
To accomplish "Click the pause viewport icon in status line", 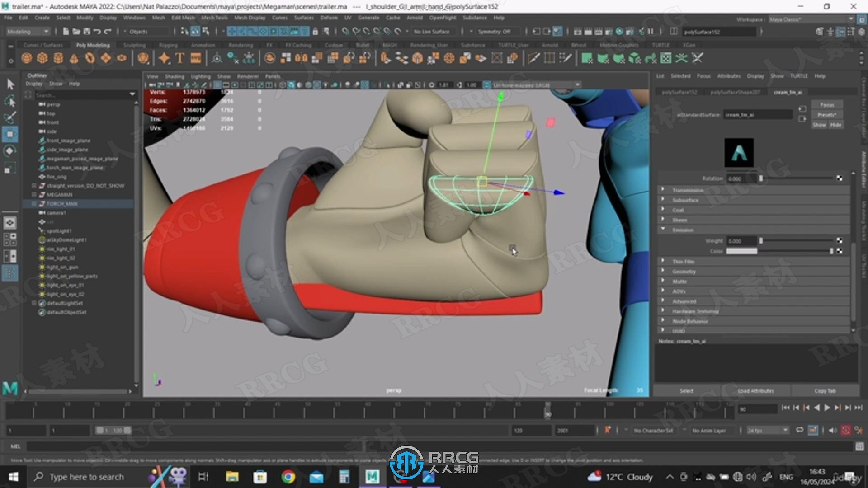I will pyautogui.click(x=651, y=32).
